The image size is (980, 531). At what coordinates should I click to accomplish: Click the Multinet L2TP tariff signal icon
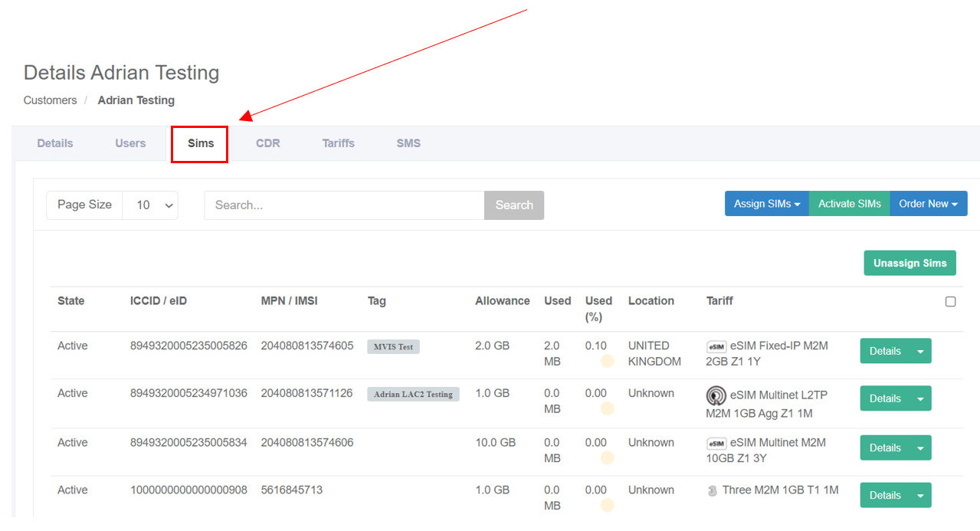(x=716, y=396)
